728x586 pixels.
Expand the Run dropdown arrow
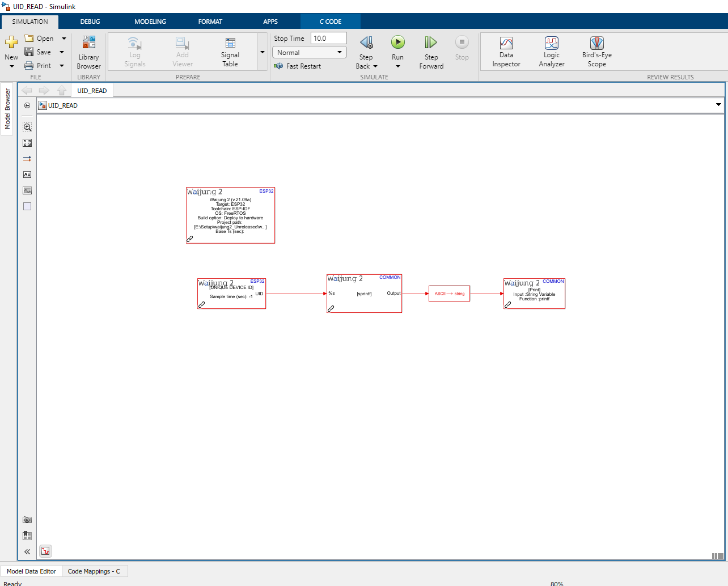point(398,66)
